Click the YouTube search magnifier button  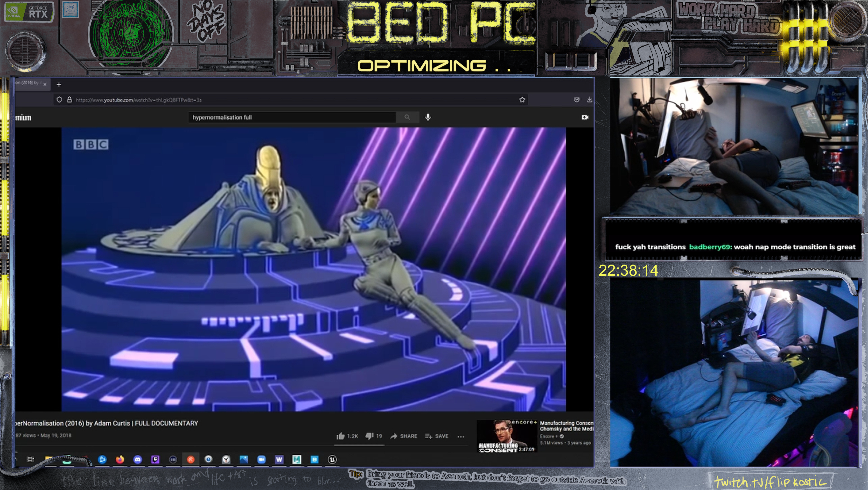tap(407, 117)
